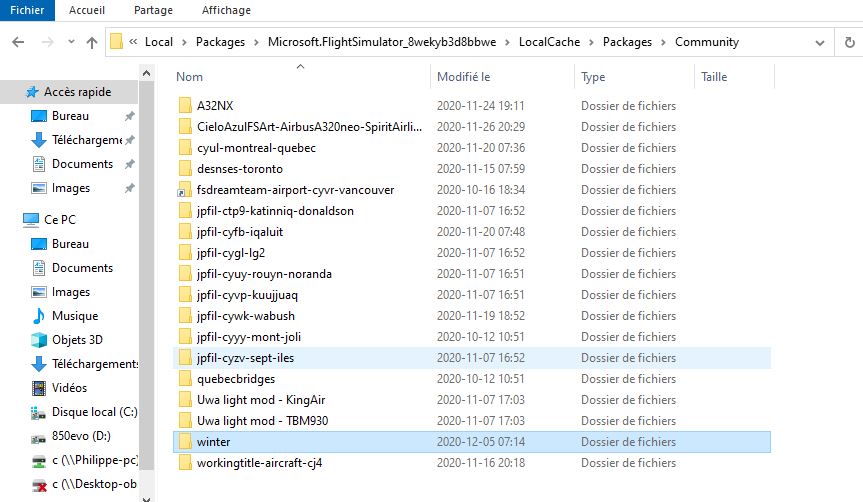Screen dimensions: 863x502
Task: Select Uwa light mod - KingAir folder
Action: pyautogui.click(x=261, y=400)
